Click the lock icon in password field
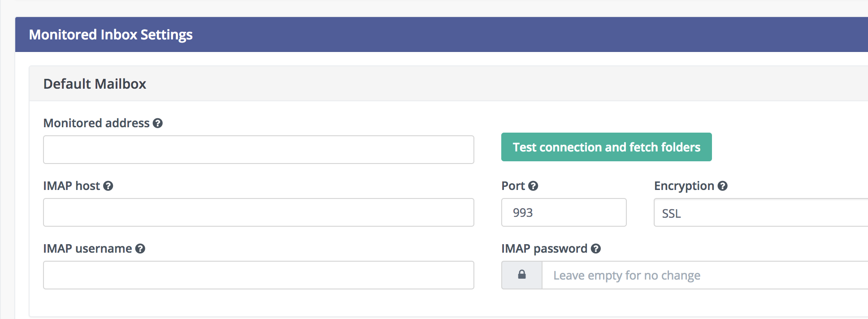Image resolution: width=868 pixels, height=319 pixels. pos(522,275)
